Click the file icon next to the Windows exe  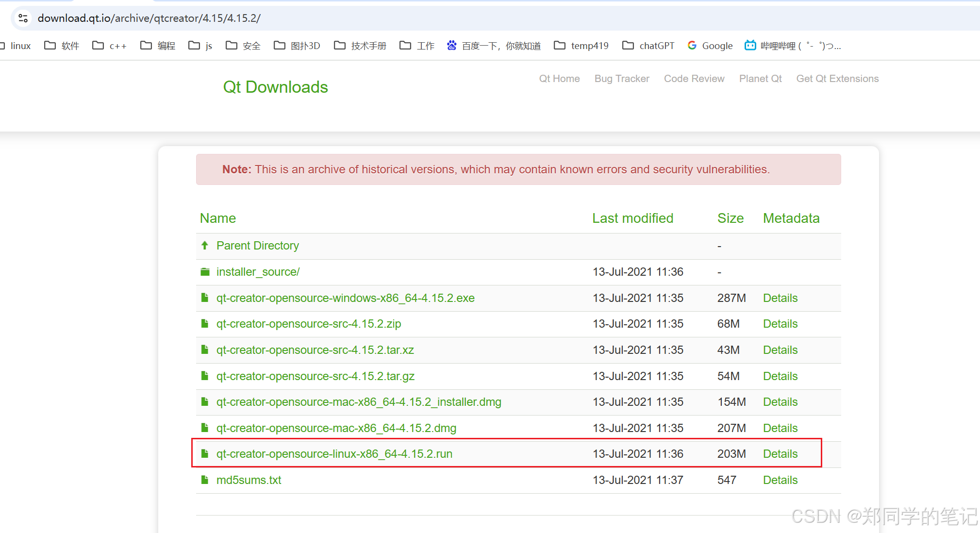click(x=204, y=298)
